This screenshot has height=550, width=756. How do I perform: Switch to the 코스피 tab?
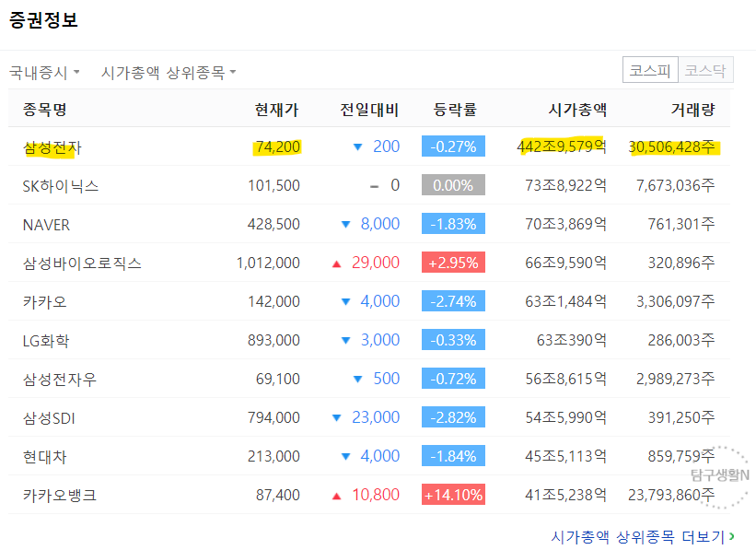(650, 70)
